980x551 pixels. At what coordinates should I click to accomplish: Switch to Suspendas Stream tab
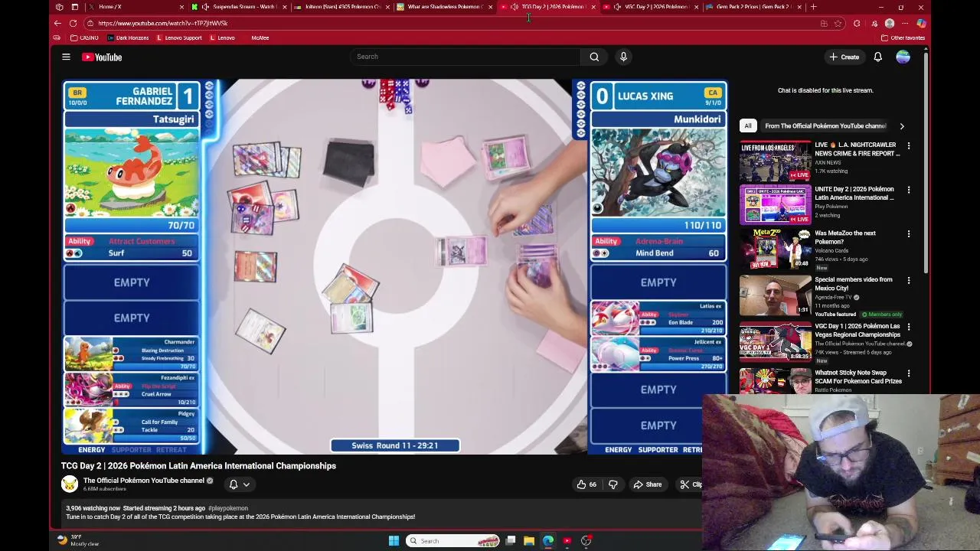point(240,7)
